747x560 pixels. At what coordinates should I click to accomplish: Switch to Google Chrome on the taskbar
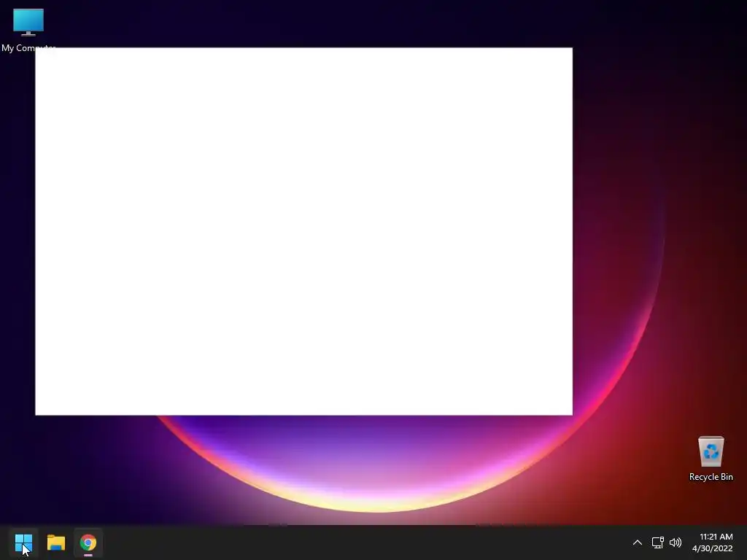coord(88,542)
